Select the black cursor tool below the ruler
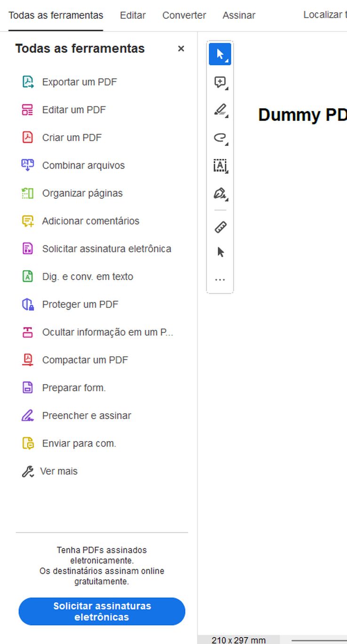This screenshot has width=347, height=644. click(x=220, y=252)
